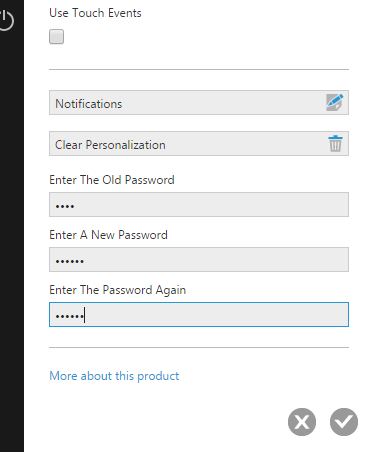372x452 pixels.
Task: Click the Use Touch Events label
Action: 95,13
